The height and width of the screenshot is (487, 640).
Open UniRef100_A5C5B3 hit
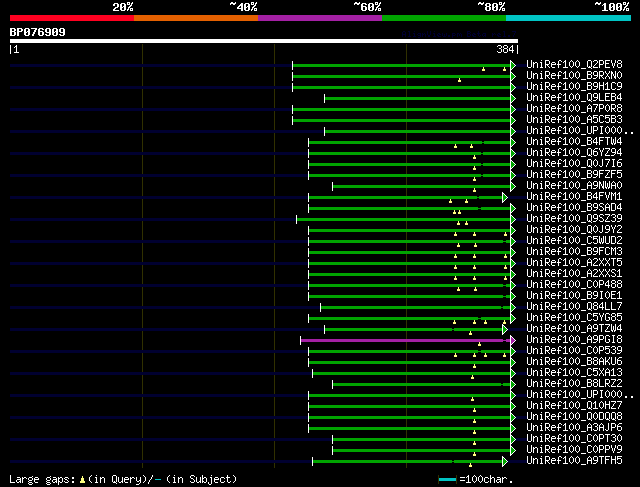click(574, 120)
